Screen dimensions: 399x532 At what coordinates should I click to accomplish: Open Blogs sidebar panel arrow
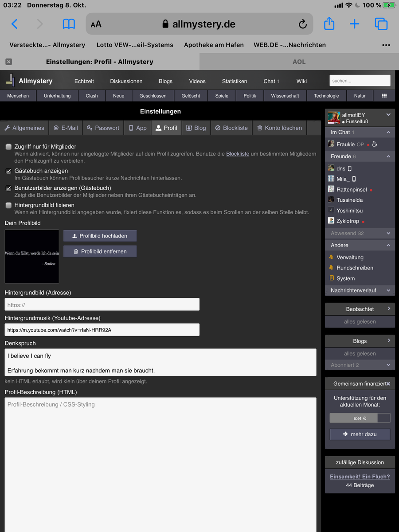(x=389, y=340)
